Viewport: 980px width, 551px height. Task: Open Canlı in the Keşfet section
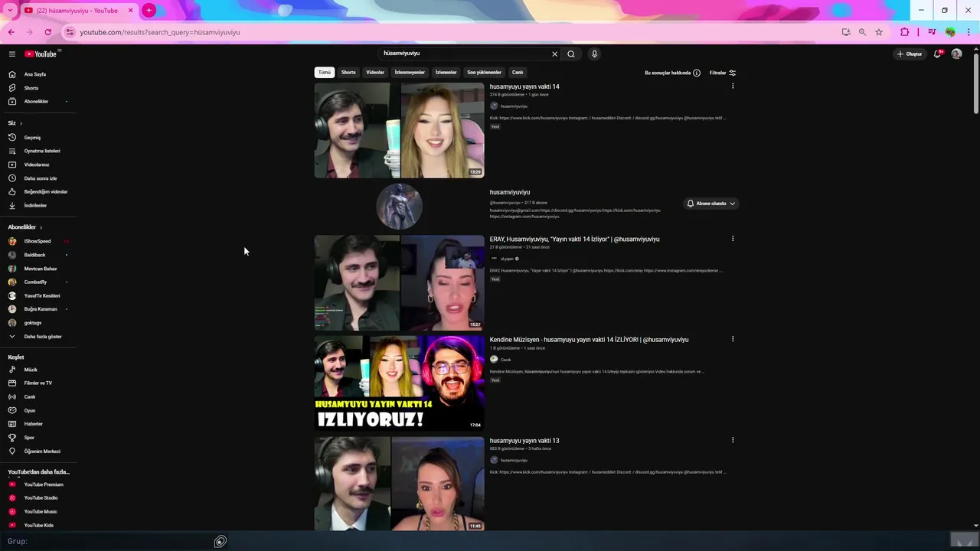38,396
